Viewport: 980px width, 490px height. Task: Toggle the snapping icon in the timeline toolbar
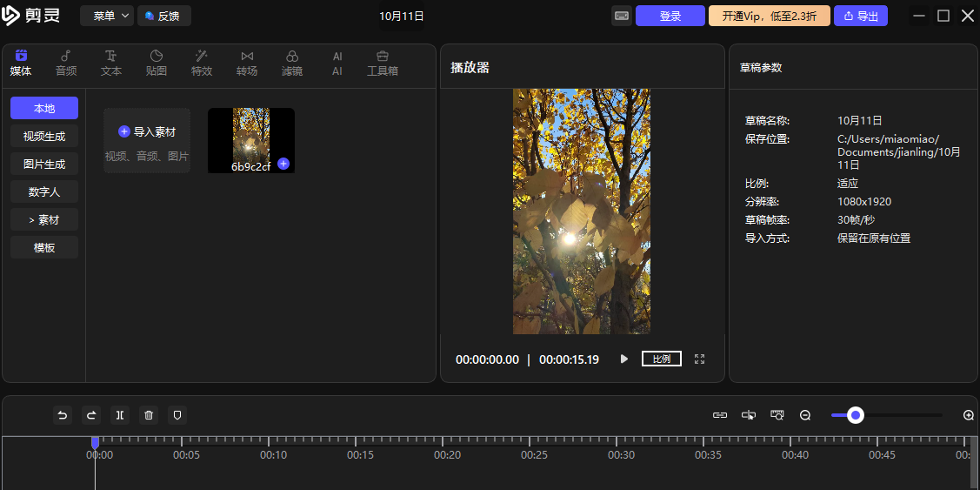tap(748, 415)
